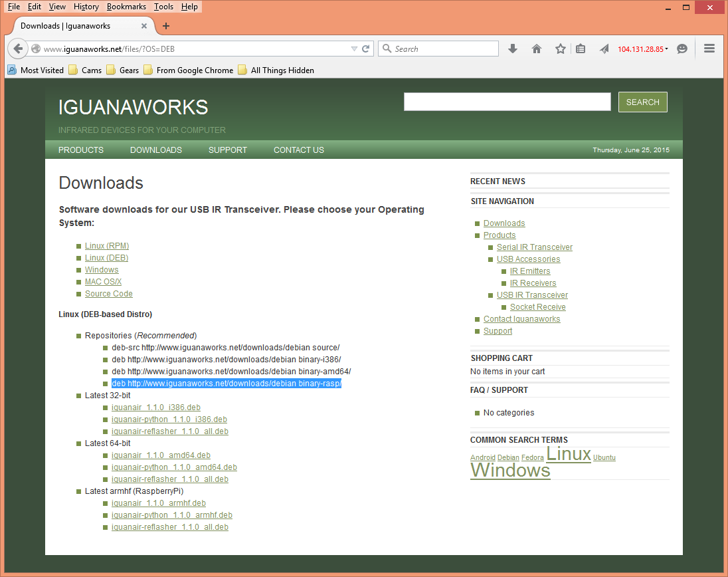Bookmark this page with the star icon
The width and height of the screenshot is (728, 577).
click(561, 49)
